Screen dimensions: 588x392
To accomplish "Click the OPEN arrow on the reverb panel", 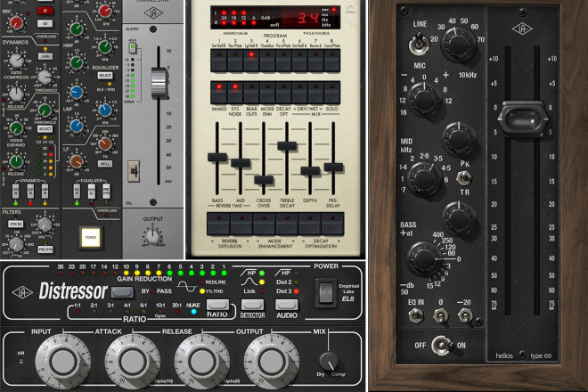I will (350, 9).
